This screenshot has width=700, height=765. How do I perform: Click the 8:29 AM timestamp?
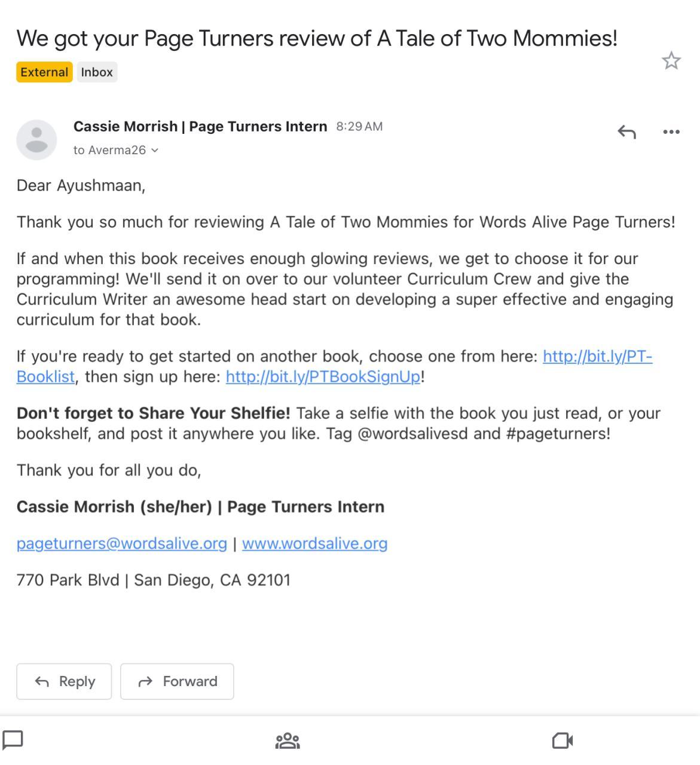click(x=359, y=127)
